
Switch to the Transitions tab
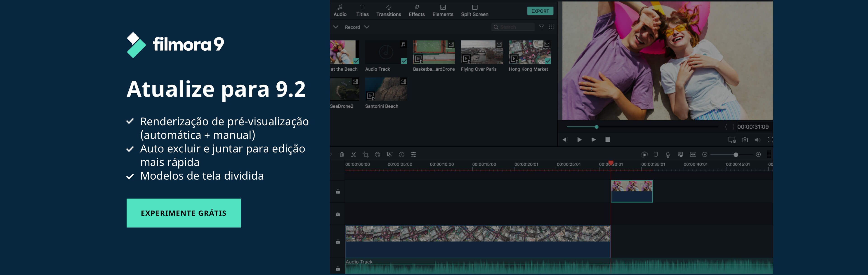[x=389, y=11]
